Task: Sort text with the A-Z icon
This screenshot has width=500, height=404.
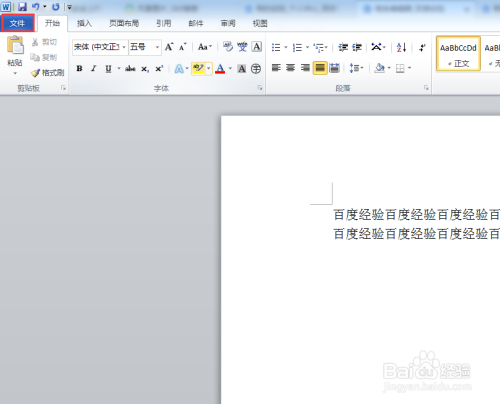Action: (401, 47)
